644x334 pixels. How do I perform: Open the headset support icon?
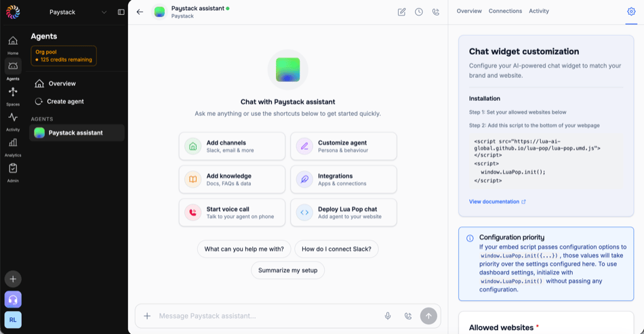pyautogui.click(x=13, y=299)
